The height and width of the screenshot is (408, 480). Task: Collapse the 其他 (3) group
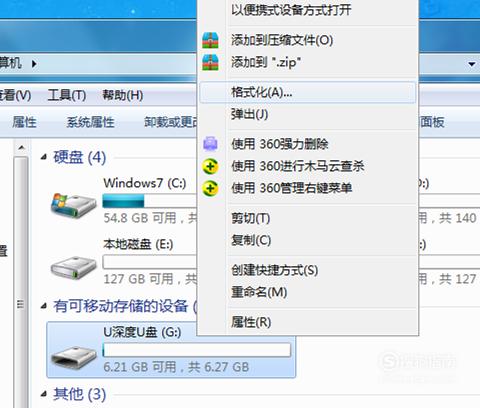coord(44,394)
